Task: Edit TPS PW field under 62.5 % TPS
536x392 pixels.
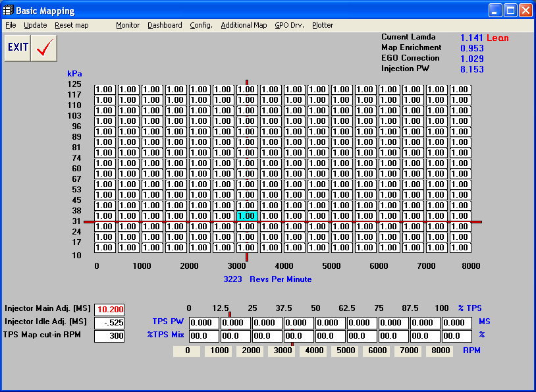Action: tap(362, 323)
